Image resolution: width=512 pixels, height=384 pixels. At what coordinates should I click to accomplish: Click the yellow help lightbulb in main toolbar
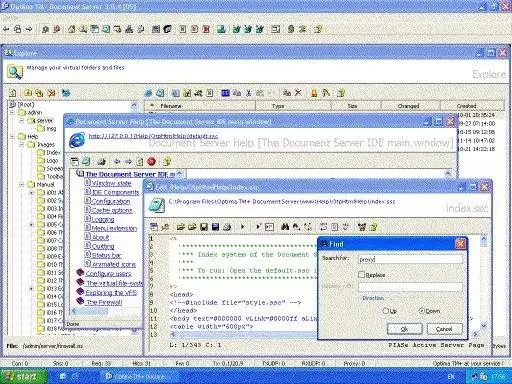tap(318, 29)
